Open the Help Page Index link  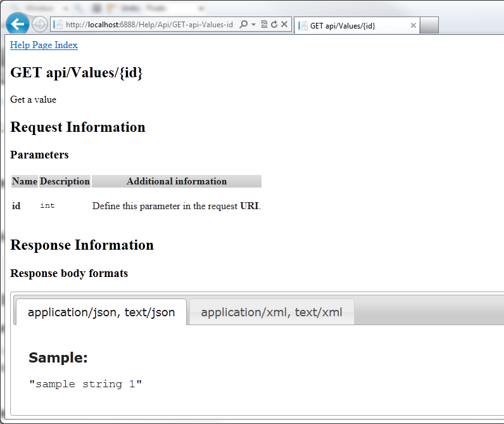[44, 45]
